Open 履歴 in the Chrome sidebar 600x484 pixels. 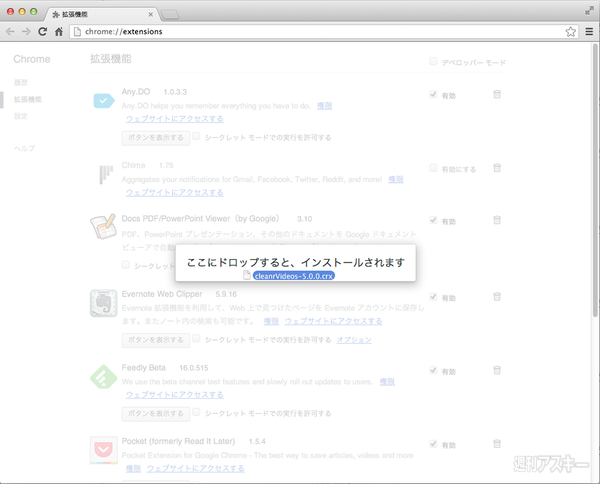(x=21, y=82)
